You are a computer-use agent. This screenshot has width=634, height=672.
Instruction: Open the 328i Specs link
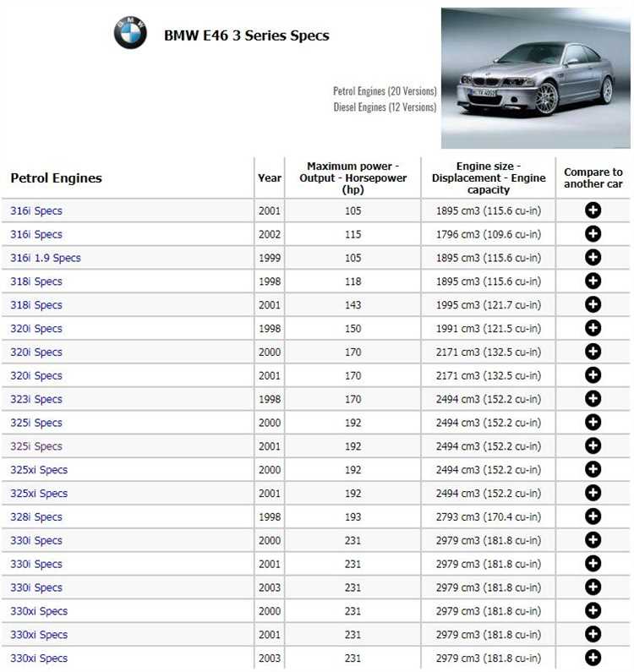click(36, 516)
